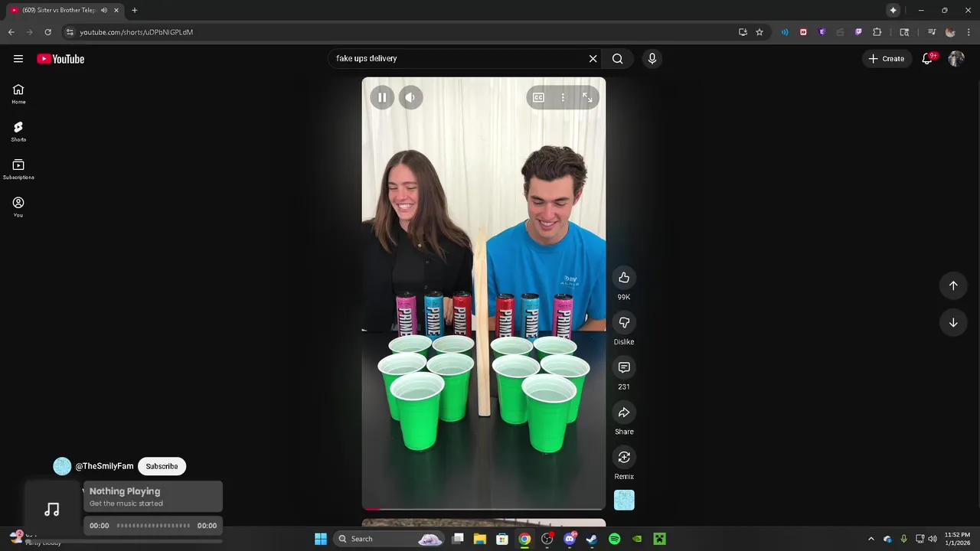Open Subscriptions in the sidebar
Screen dimensions: 980x551
coord(18,169)
